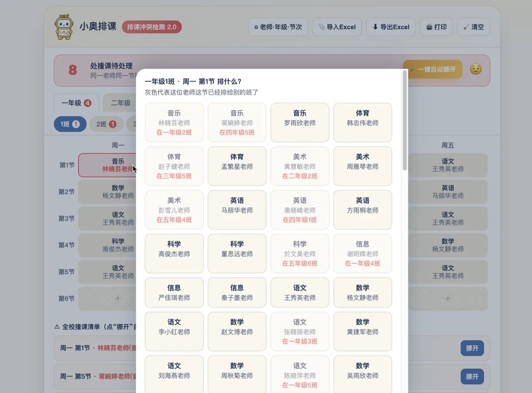The image size is (532, 393).
Task: Choose 信息 严佳琪老师 card
Action: click(x=174, y=292)
